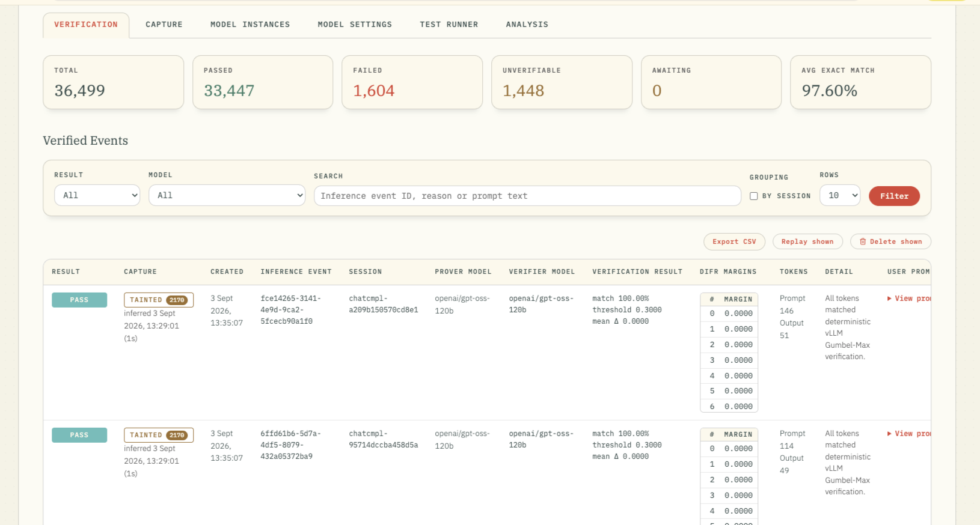Select inference event ID 6ffd61b6-5d7a-4df5-8079

(x=290, y=445)
